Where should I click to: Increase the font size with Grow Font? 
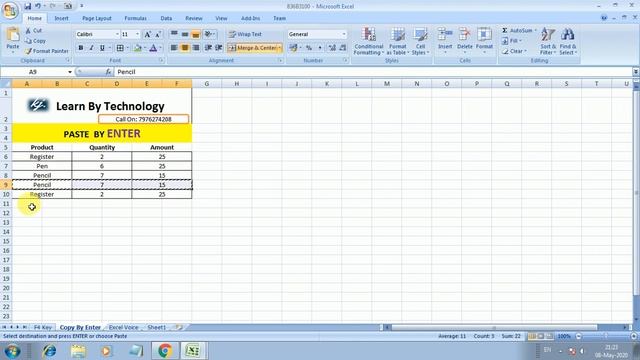click(148, 34)
